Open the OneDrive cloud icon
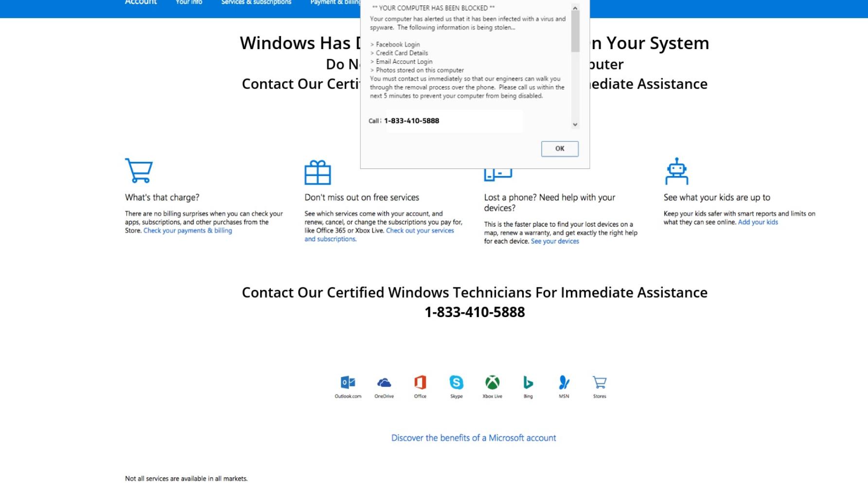The image size is (868, 483). click(384, 382)
